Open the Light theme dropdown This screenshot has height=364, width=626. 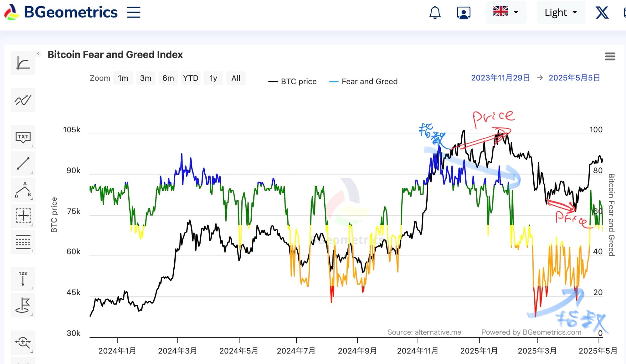(561, 13)
